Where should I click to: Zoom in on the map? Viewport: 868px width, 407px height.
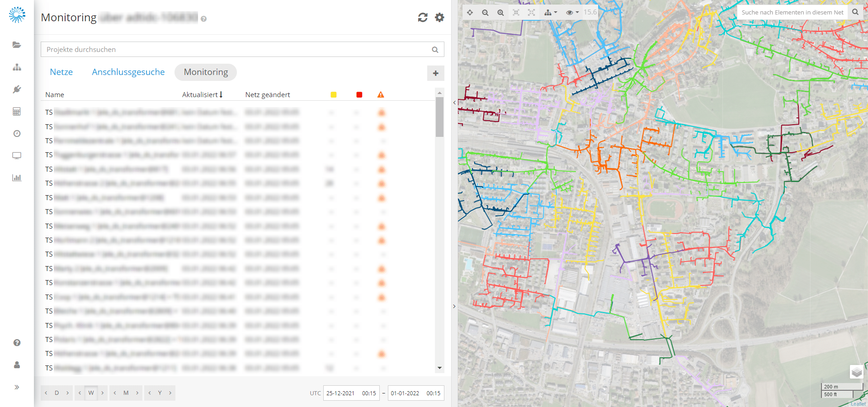pyautogui.click(x=500, y=13)
